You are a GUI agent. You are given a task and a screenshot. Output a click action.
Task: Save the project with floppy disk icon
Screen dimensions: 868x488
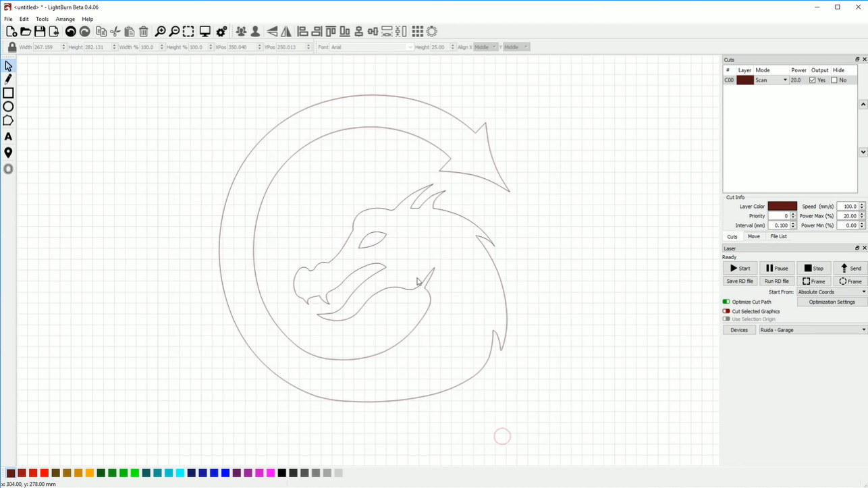click(40, 32)
